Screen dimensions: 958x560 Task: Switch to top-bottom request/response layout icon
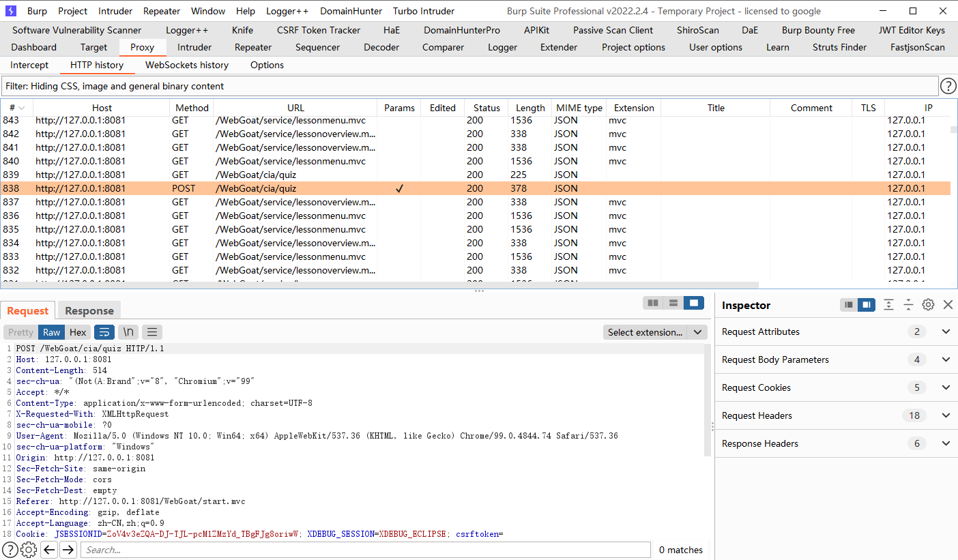tap(673, 303)
